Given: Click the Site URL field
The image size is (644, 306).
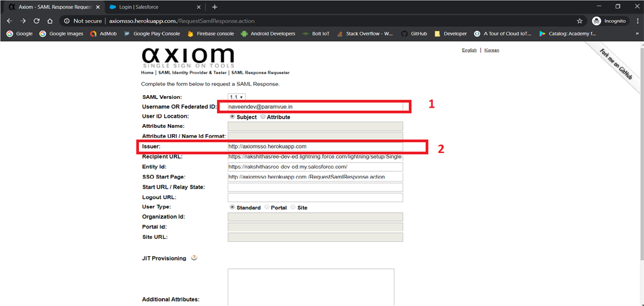Looking at the screenshot, I should coord(315,237).
